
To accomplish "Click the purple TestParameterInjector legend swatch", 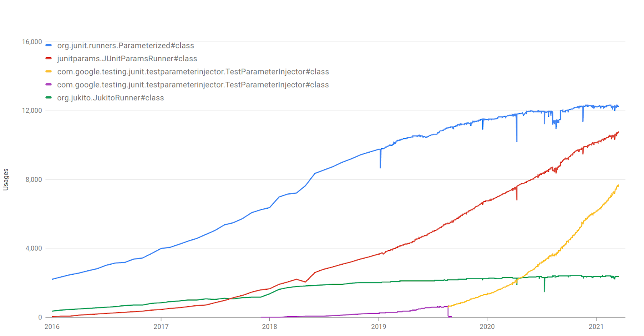I will (49, 85).
